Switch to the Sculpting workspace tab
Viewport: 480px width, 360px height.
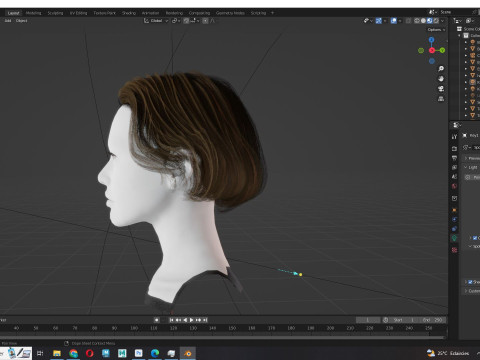(x=55, y=13)
